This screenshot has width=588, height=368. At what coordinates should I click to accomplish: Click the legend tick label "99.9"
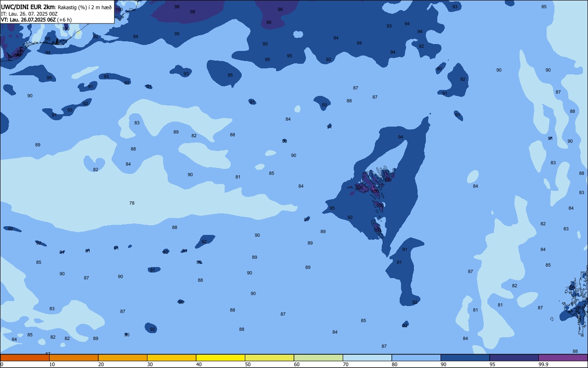pyautogui.click(x=543, y=364)
